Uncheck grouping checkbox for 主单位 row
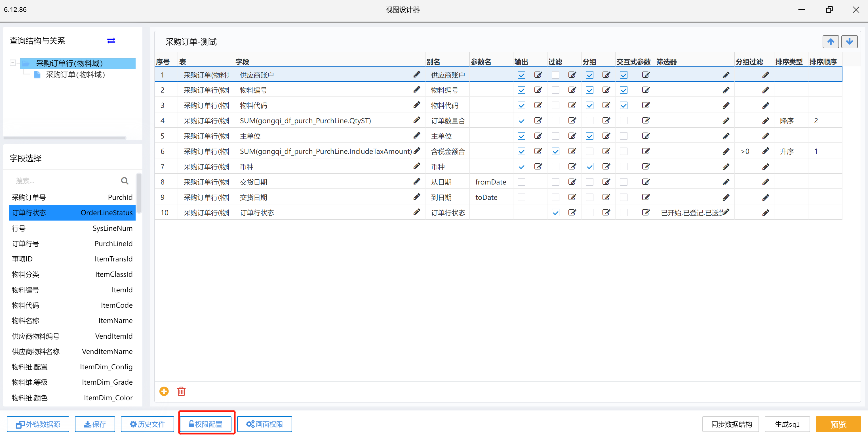 click(590, 136)
